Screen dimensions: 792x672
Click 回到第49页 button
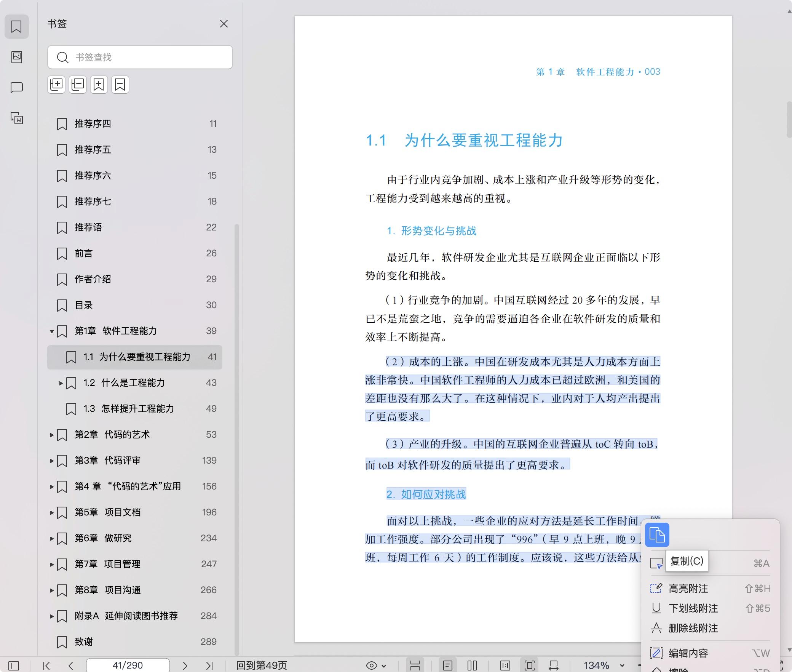[262, 666]
